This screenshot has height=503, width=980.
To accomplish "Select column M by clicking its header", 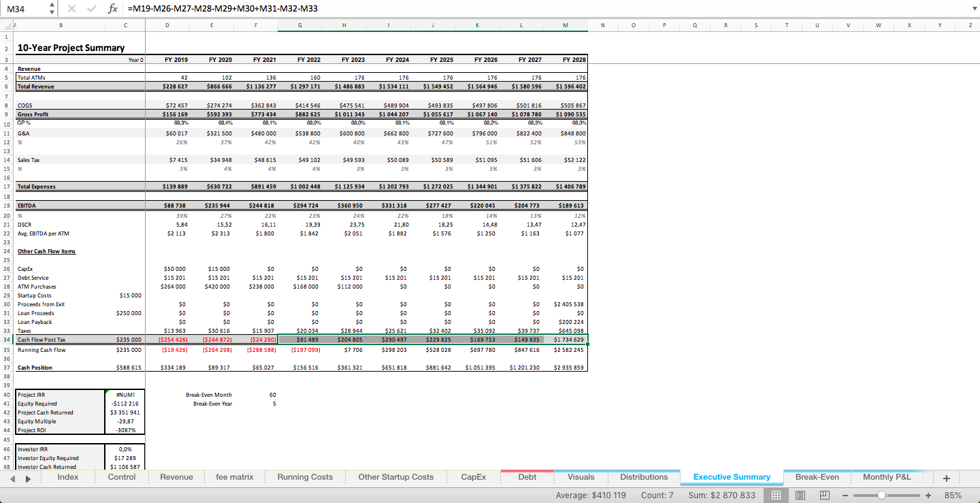I will point(565,25).
